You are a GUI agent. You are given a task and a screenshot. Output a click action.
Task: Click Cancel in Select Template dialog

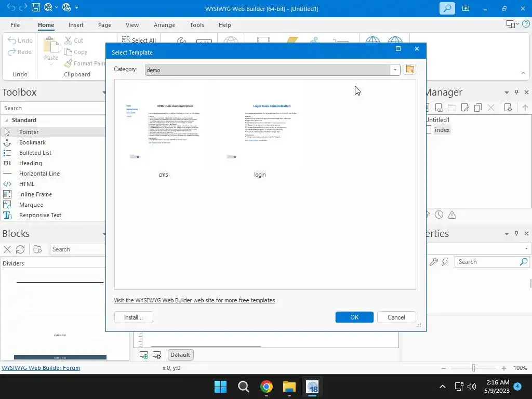tap(396, 317)
